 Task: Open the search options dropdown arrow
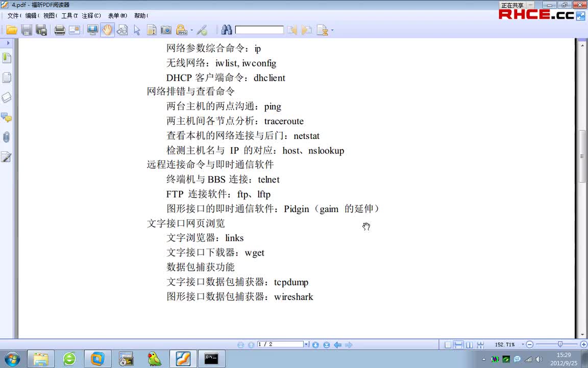click(x=332, y=30)
